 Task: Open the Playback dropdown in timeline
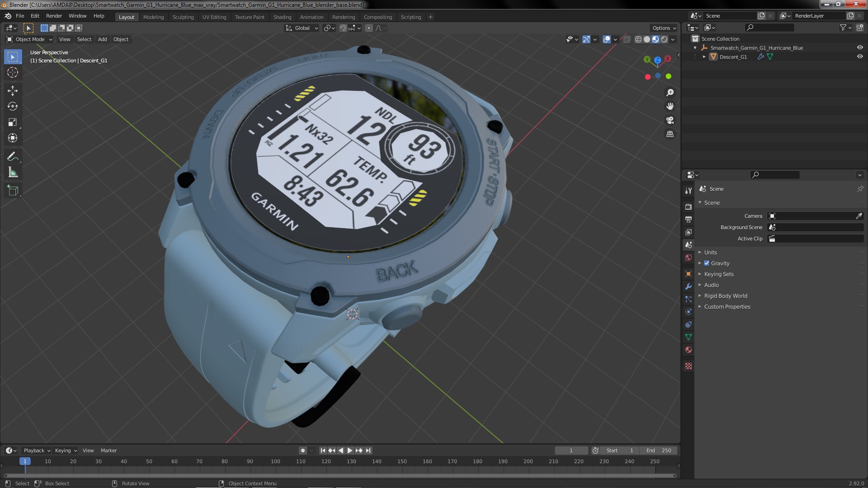(x=37, y=450)
